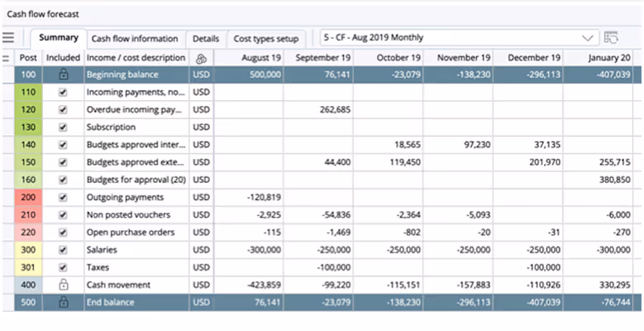Select the 44,400 September budgets external cell
The height and width of the screenshot is (331, 644).
coord(318,162)
